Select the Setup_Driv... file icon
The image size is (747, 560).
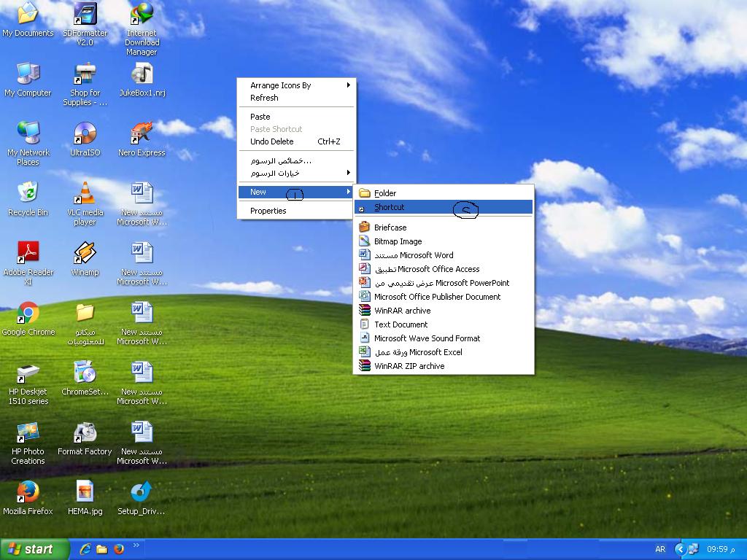tap(142, 497)
